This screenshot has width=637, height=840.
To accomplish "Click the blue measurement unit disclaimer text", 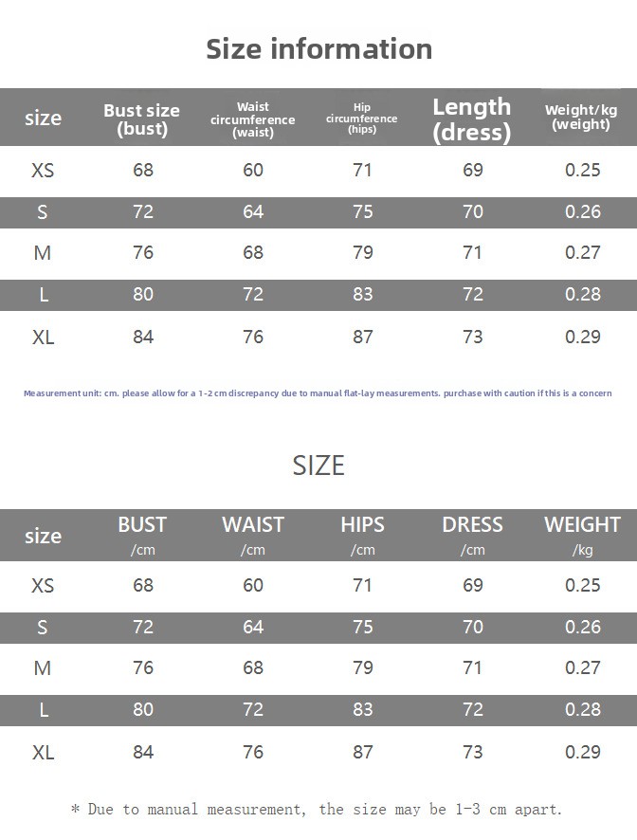I will tap(318, 393).
